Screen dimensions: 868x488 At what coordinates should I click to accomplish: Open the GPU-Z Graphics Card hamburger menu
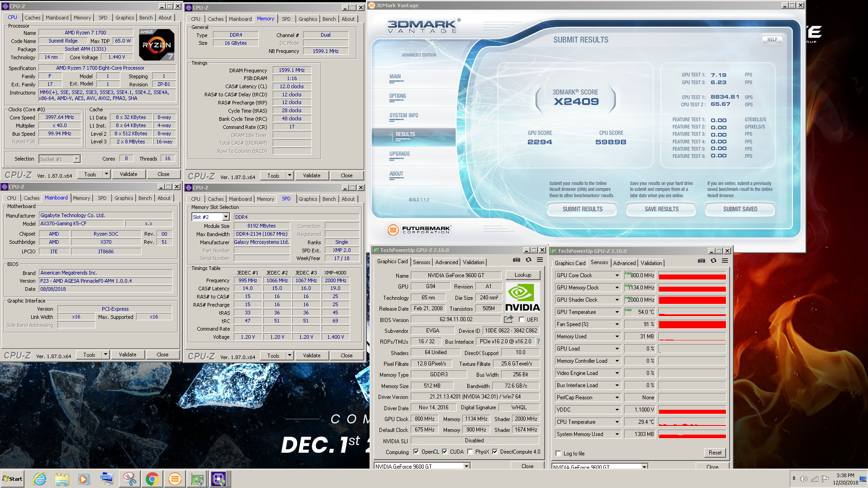540,260
